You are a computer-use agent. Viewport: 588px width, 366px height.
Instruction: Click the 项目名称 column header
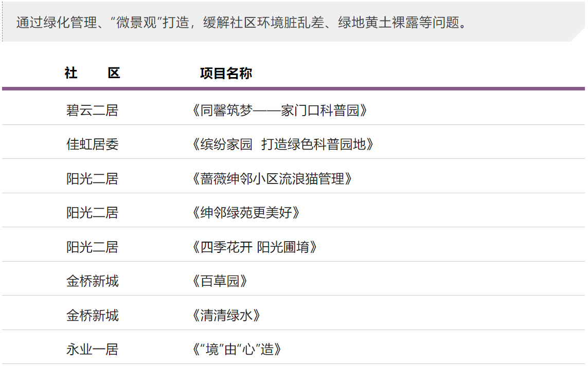(x=226, y=73)
